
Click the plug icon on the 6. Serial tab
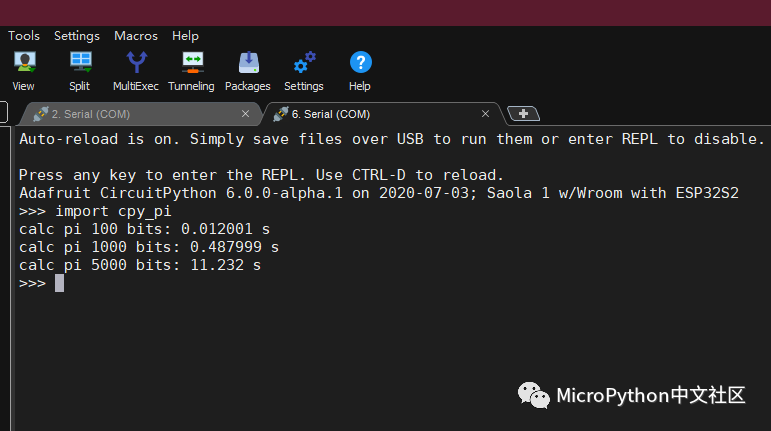coord(281,114)
